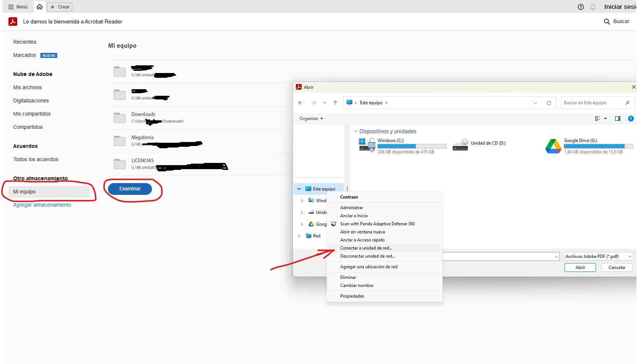Open the help question mark icon
This screenshot has height=364, width=639.
pyautogui.click(x=581, y=7)
